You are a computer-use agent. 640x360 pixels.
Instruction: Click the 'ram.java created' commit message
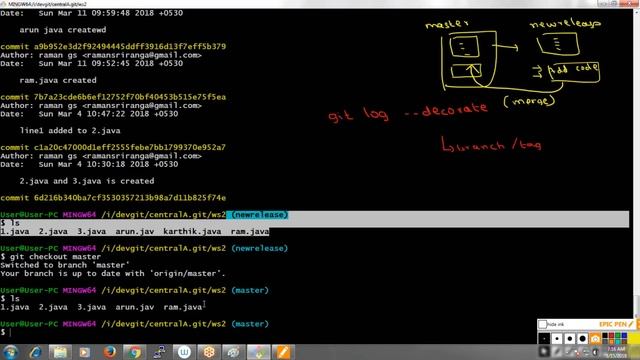click(x=58, y=80)
